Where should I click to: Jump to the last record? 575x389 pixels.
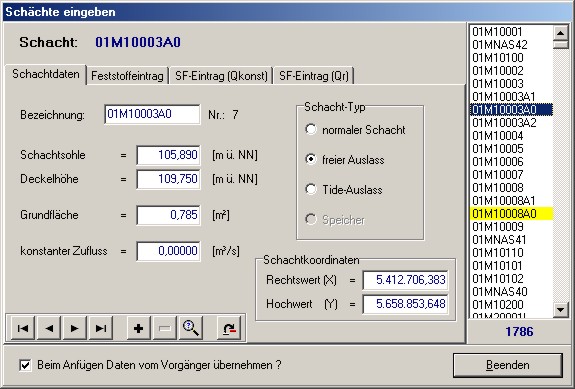pos(101,328)
